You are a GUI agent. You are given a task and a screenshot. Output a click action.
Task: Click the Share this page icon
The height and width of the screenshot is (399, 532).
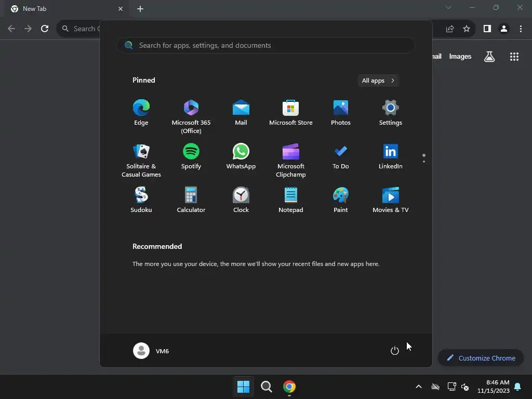tap(450, 29)
